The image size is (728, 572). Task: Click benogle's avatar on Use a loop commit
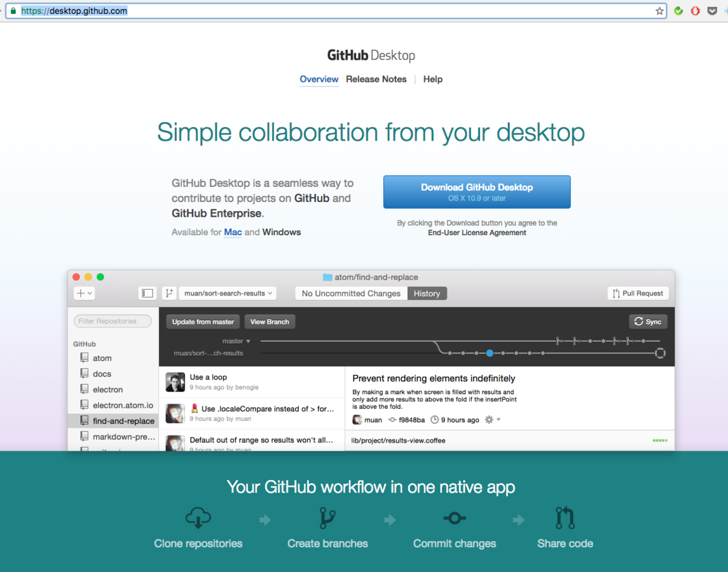pos(175,382)
